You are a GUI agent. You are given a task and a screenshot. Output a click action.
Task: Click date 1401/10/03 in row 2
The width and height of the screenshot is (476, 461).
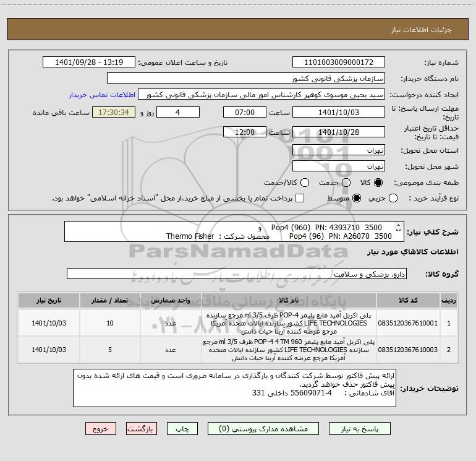click(x=49, y=350)
